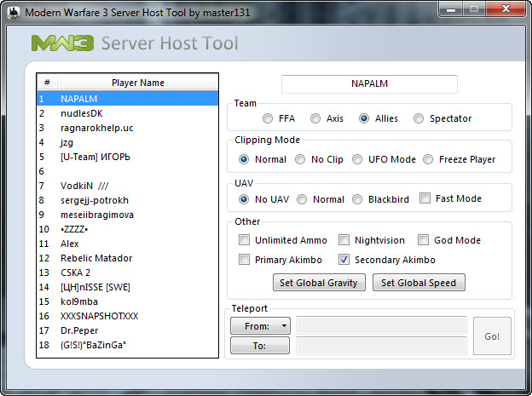Uncheck Secondary Akimbo
532x396 pixels.
(x=344, y=260)
